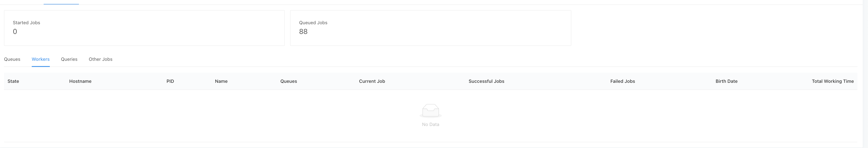Click the Birth Date column header
868x148 pixels.
click(726, 81)
